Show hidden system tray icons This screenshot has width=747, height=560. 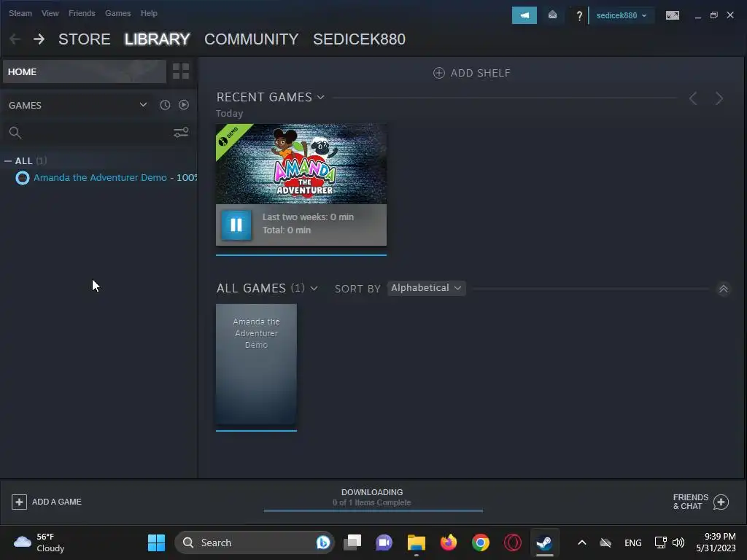(x=581, y=542)
